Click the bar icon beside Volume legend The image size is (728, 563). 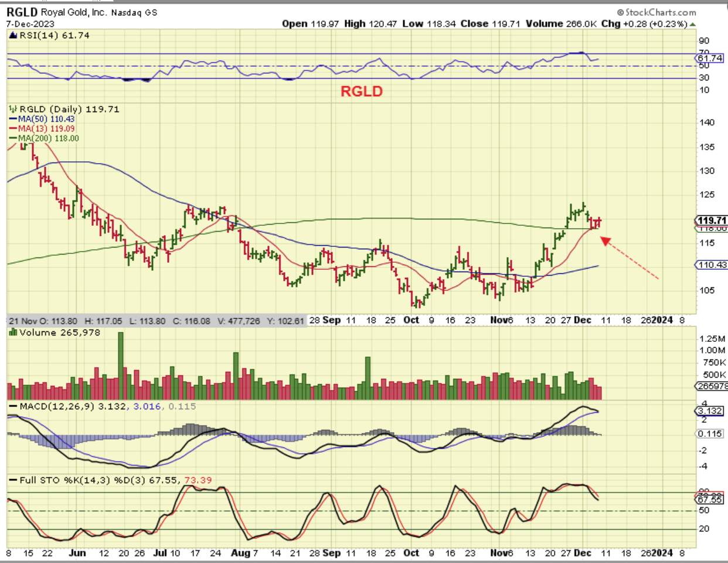pos(13,332)
